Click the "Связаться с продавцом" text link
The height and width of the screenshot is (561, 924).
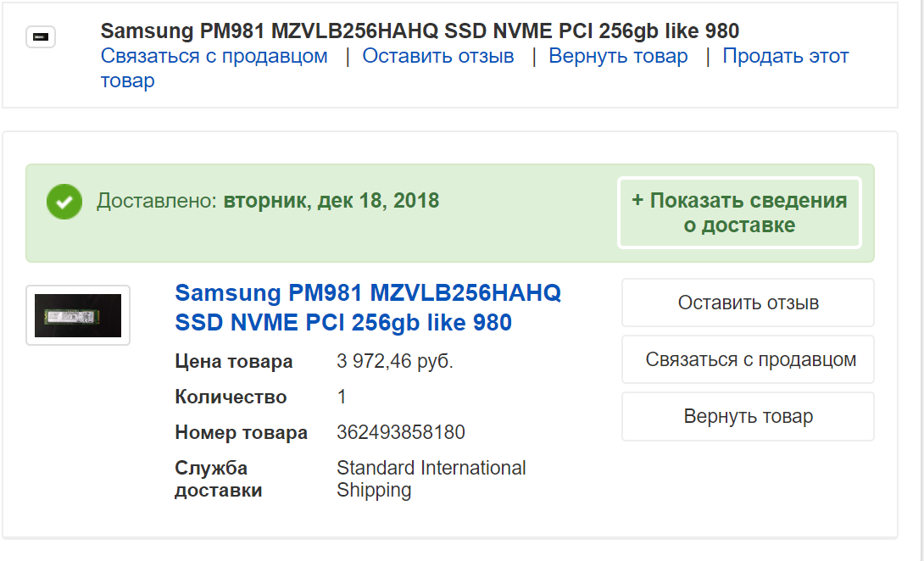click(214, 57)
